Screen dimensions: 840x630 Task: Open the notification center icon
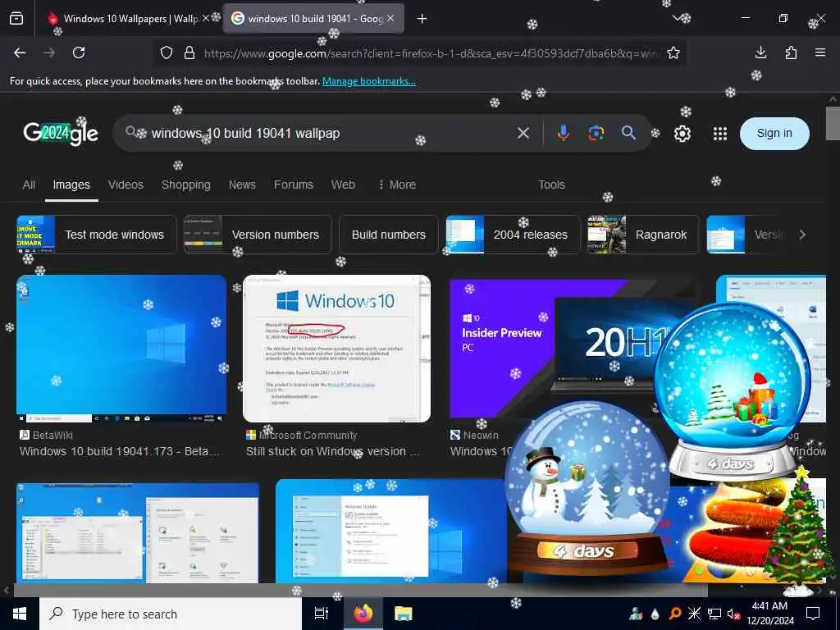813,614
